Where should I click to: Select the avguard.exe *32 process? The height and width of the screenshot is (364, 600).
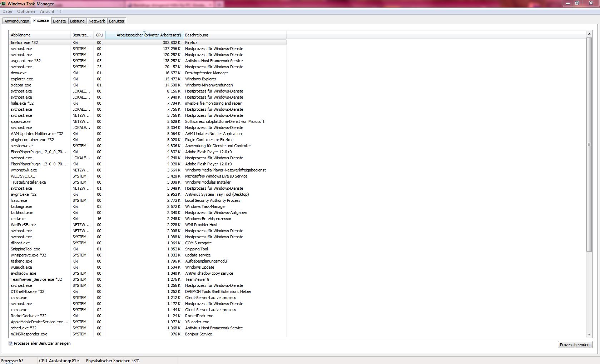click(147, 61)
